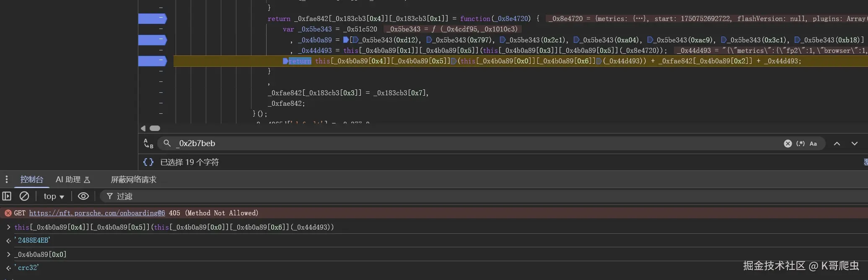Click the '}();' code line
The image size is (868, 280).
pyautogui.click(x=260, y=114)
